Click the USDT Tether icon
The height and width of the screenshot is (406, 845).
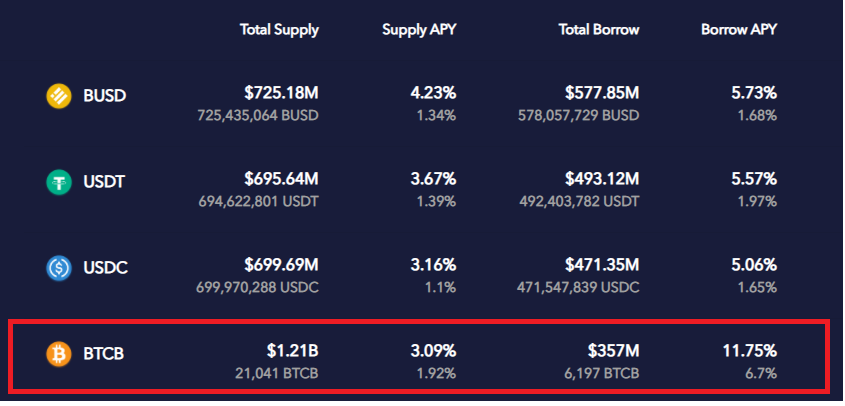click(x=58, y=182)
